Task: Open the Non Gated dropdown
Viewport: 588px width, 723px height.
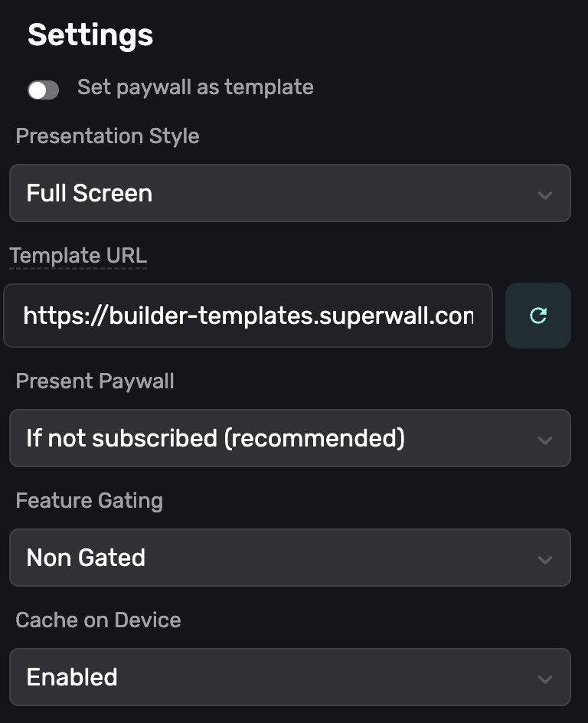Action: [x=289, y=558]
